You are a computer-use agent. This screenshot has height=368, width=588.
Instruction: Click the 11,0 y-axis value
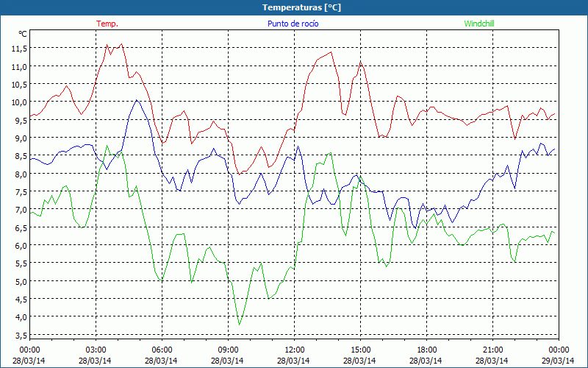[19, 66]
